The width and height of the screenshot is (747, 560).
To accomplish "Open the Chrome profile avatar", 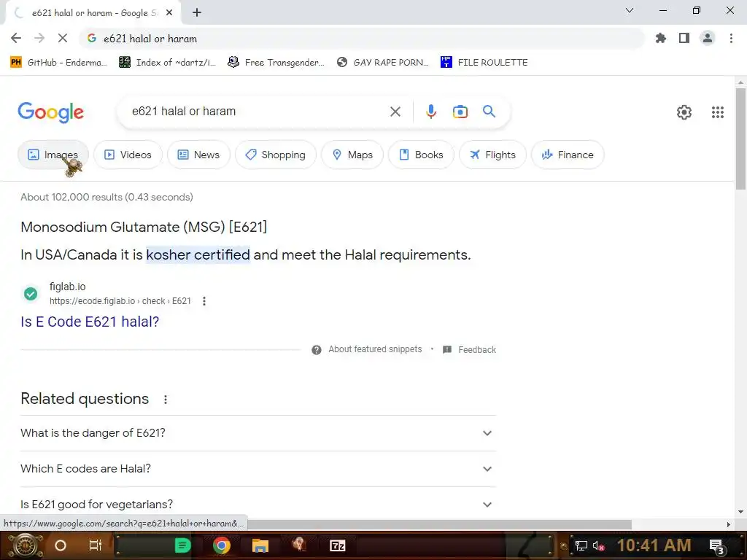I will [708, 38].
